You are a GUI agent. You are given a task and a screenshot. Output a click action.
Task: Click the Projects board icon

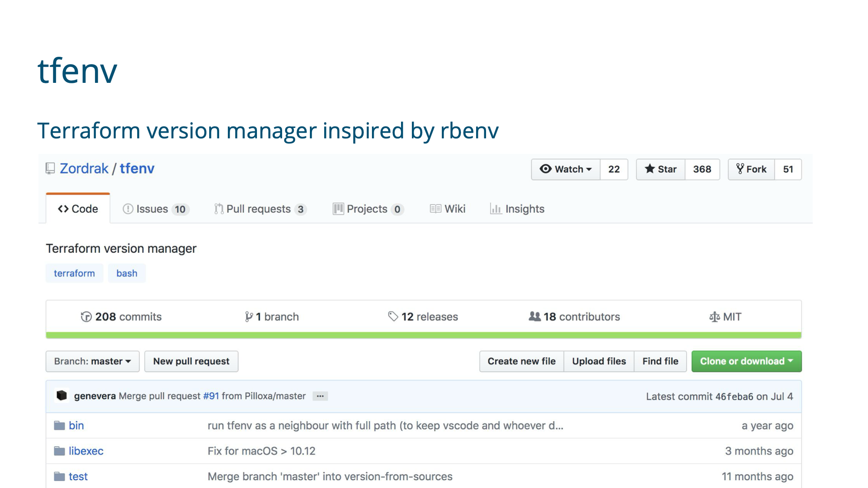point(338,209)
